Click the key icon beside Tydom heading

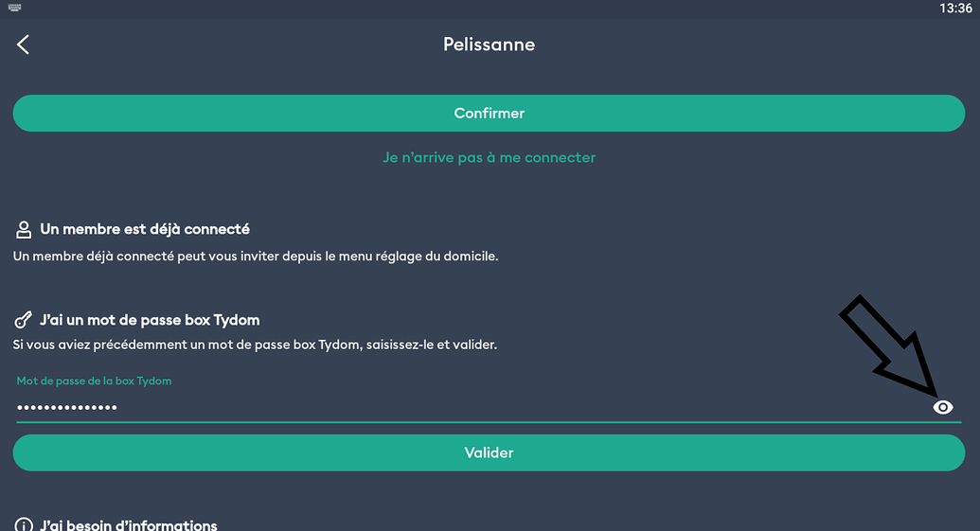tap(24, 320)
